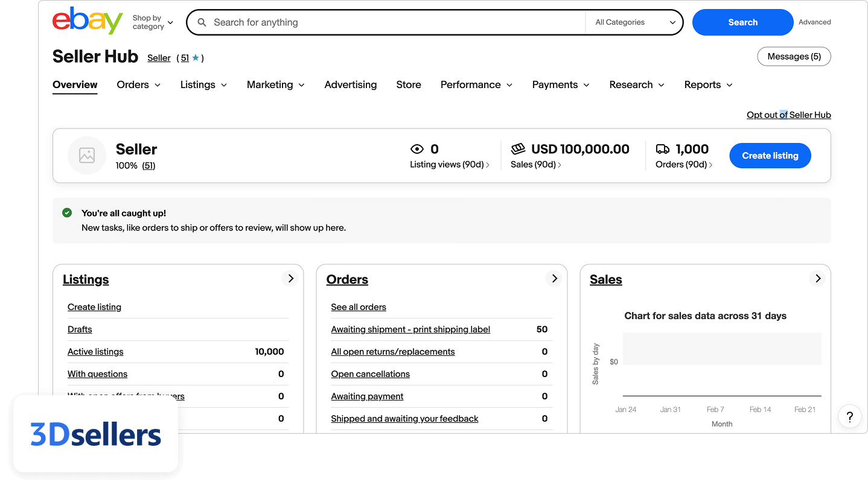Open the Open cancellations link

tap(370, 374)
